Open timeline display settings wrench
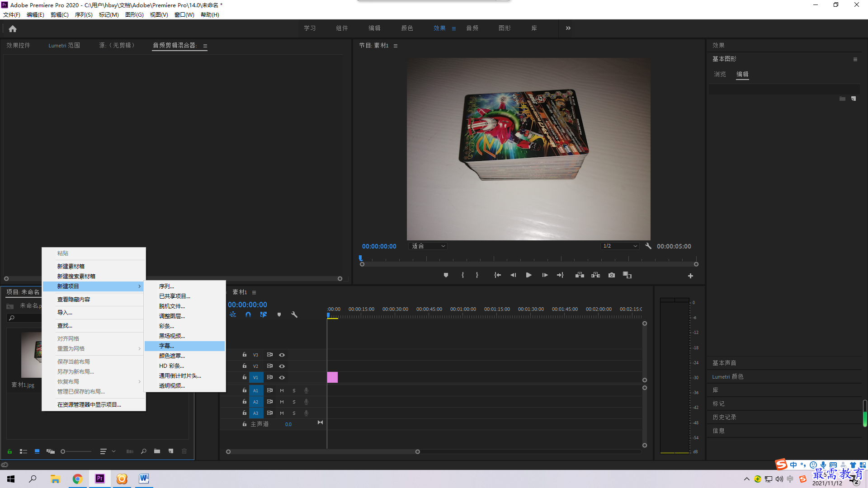The image size is (868, 488). coord(294,314)
